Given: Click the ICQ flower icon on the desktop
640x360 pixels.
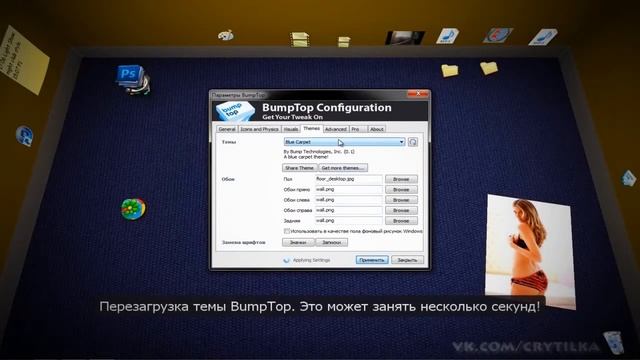Looking at the screenshot, I should coord(133,209).
